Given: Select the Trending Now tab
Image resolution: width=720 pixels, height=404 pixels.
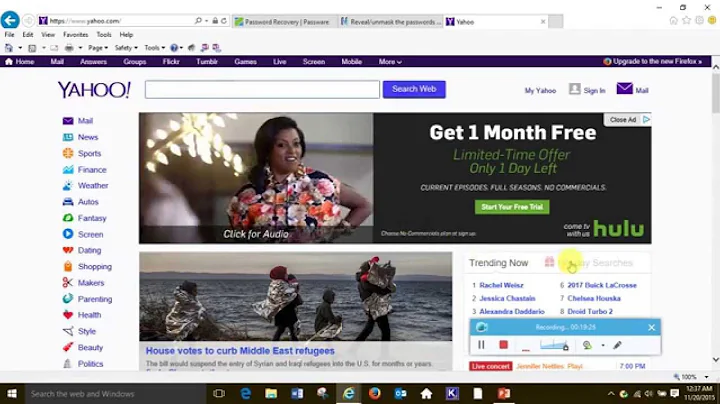Looking at the screenshot, I should click(x=498, y=263).
